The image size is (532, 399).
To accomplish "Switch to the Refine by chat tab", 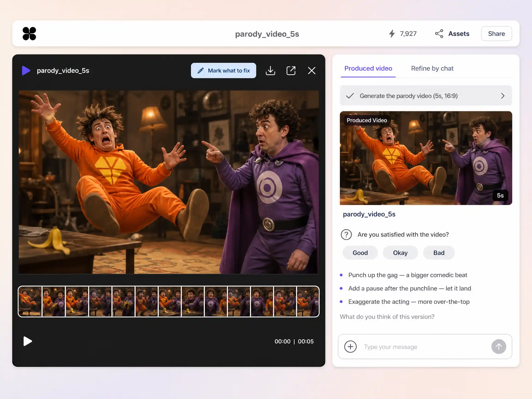I will [x=432, y=68].
